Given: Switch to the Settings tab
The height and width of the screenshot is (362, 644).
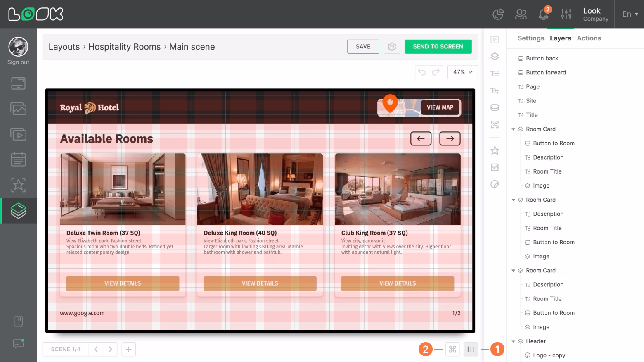Looking at the screenshot, I should (x=530, y=38).
